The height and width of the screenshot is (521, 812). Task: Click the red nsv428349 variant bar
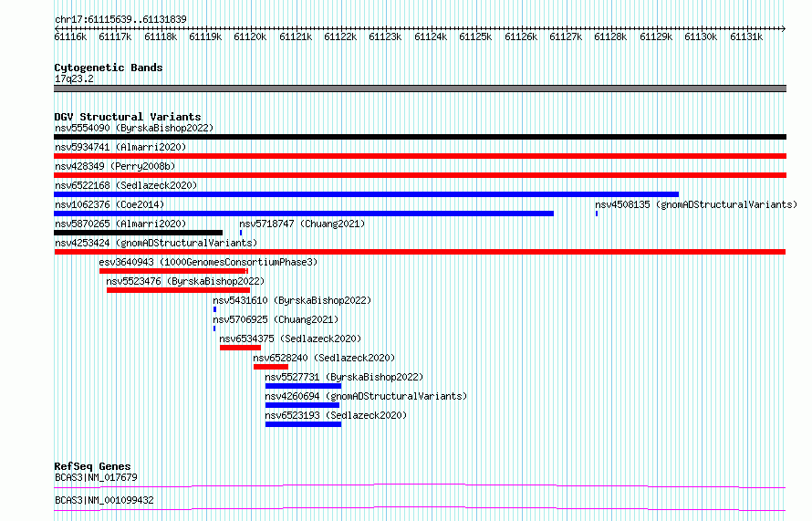click(420, 175)
